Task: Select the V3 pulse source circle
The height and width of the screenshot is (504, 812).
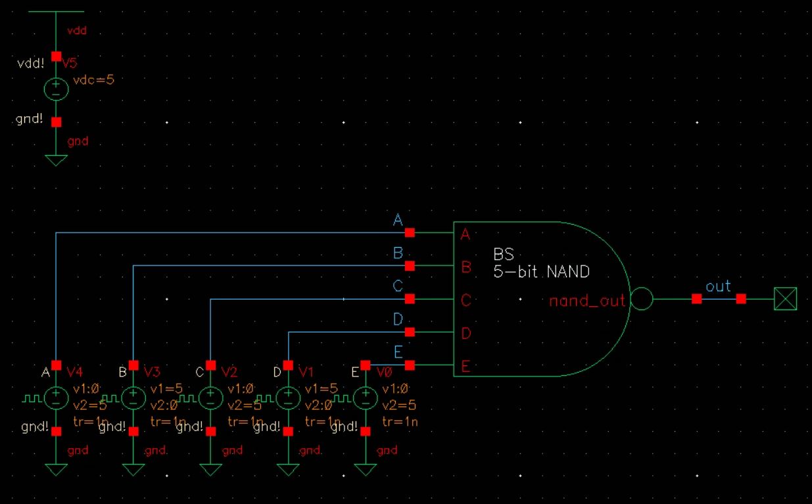Action: click(x=133, y=398)
